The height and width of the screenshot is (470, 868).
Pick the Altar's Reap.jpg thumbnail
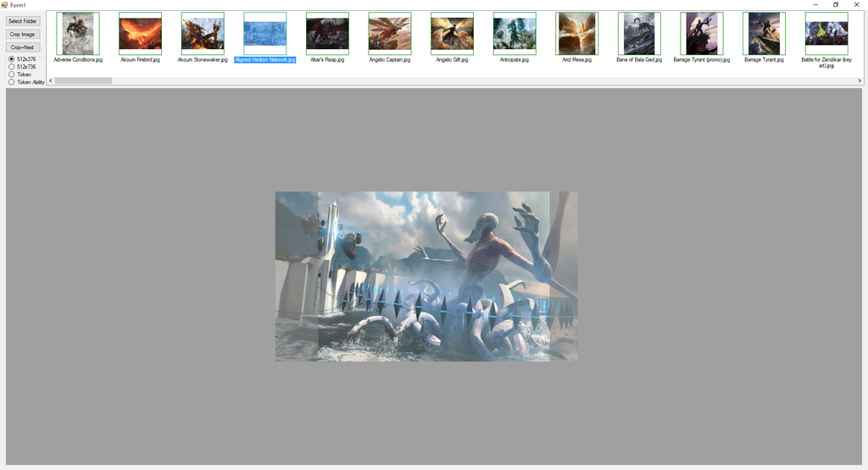click(328, 34)
